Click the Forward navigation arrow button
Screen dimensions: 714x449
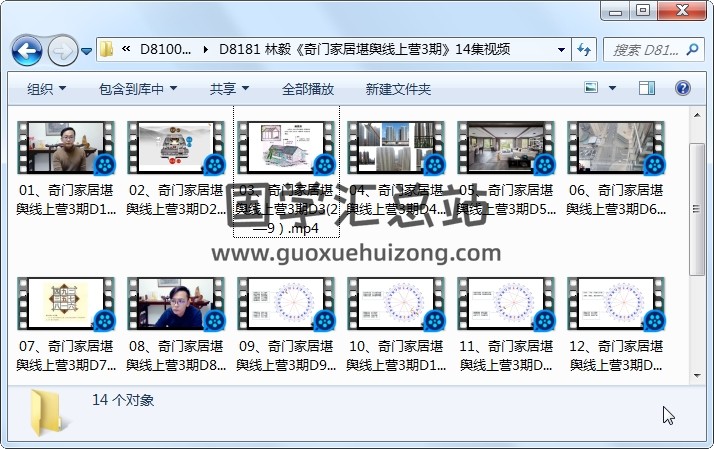[x=62, y=49]
